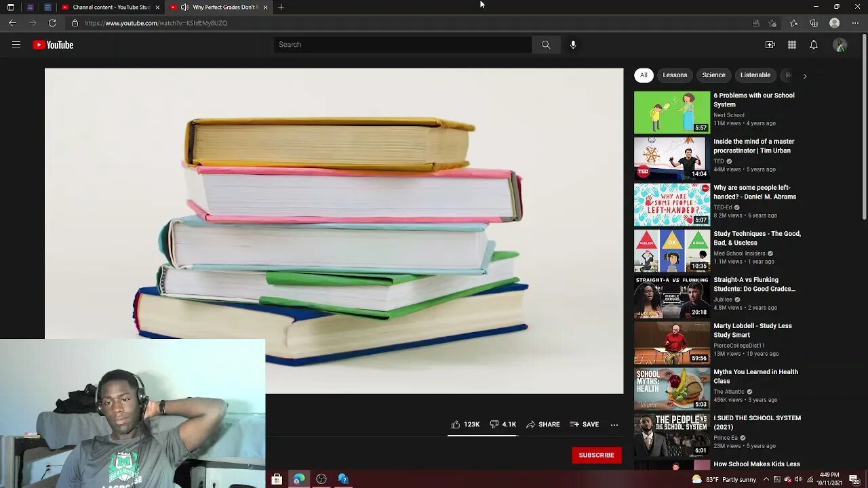The width and height of the screenshot is (868, 488).
Task: Open '6 Problems with our School System' video
Action: [x=754, y=100]
